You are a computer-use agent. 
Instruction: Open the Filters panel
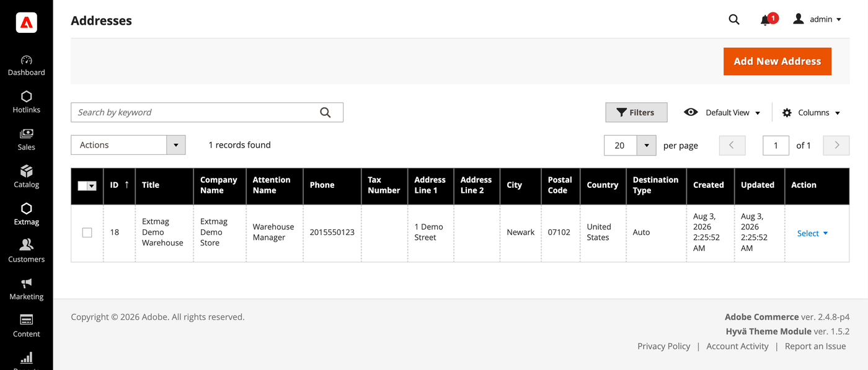pos(636,112)
